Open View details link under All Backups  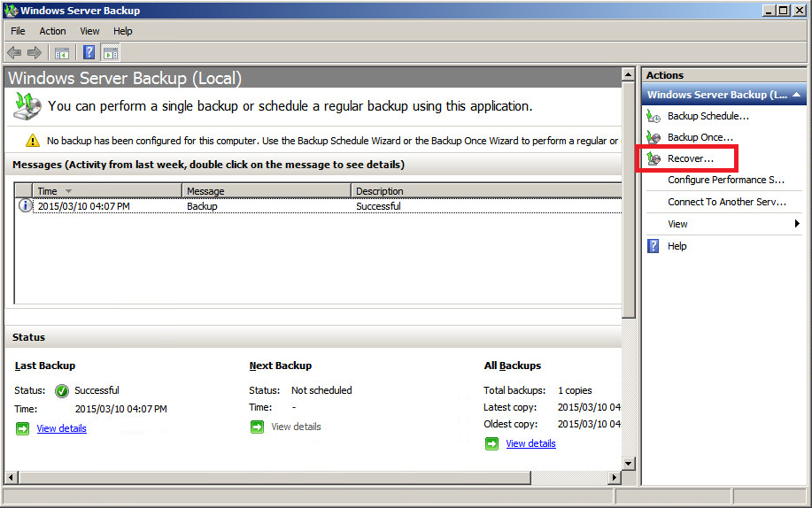pyautogui.click(x=530, y=443)
